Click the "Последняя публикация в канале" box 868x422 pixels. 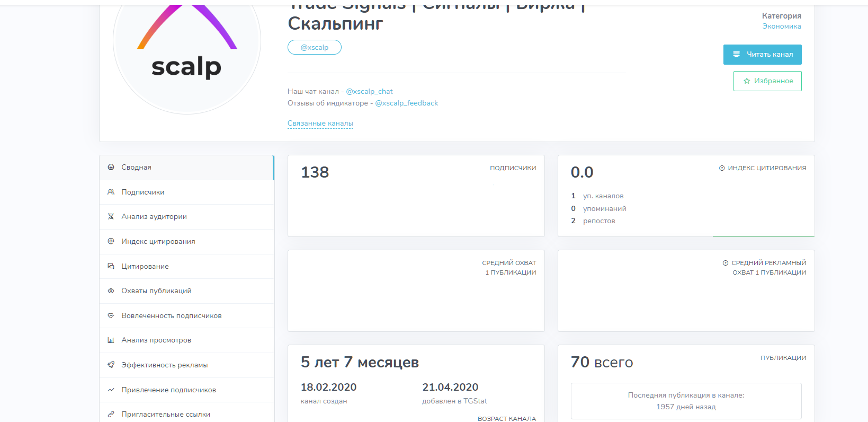tap(686, 401)
